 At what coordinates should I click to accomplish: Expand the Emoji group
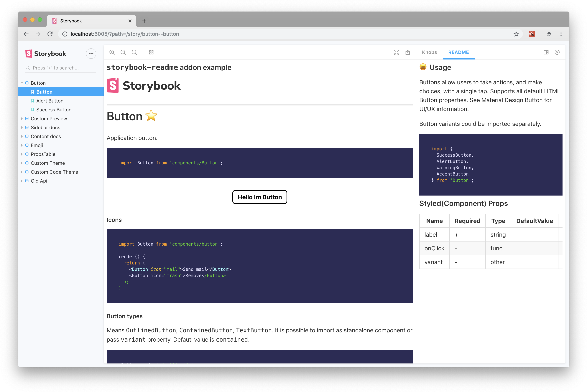coord(22,145)
